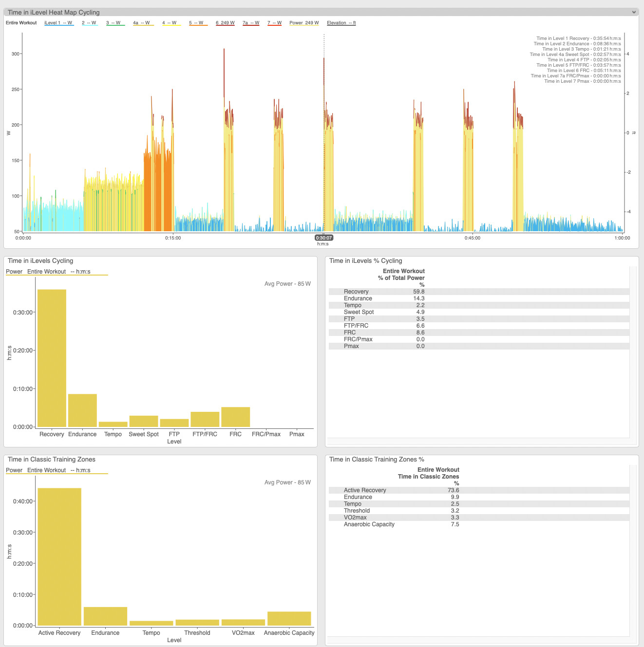644x647 pixels.
Task: Click the Anaerobic Capacity bar in Classic Zones
Action: coord(289,618)
